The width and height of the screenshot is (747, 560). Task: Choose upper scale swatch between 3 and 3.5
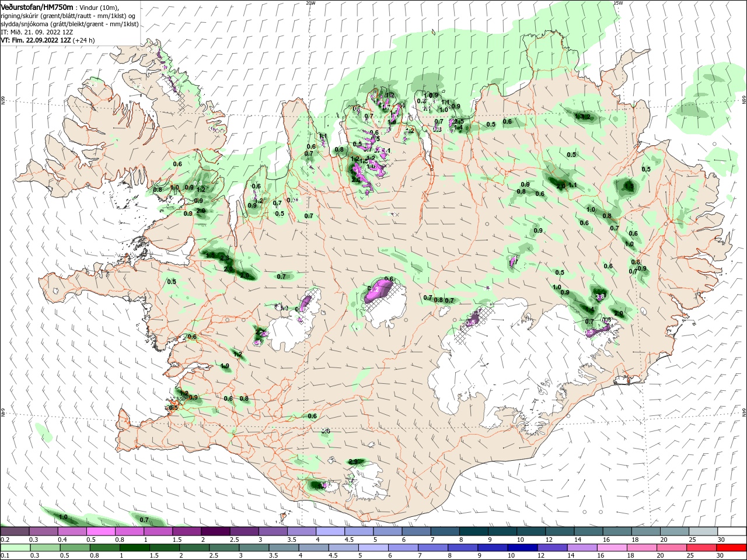[273, 531]
